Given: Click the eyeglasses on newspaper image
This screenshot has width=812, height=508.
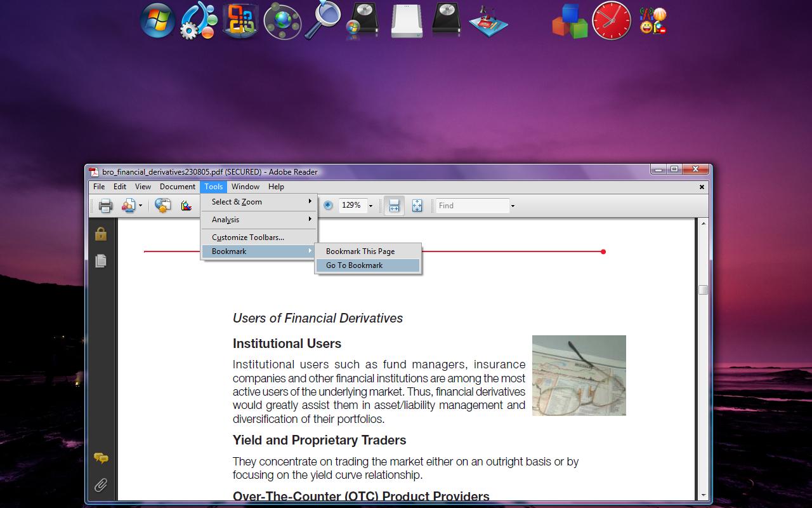Looking at the screenshot, I should (x=579, y=375).
